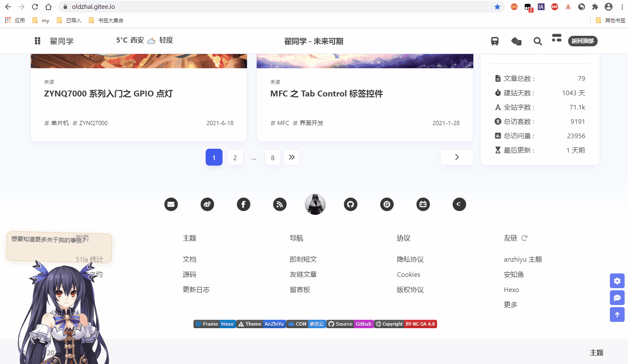Go to page 8 in pagination
Image resolution: width=628 pixels, height=364 pixels.
[x=273, y=158]
